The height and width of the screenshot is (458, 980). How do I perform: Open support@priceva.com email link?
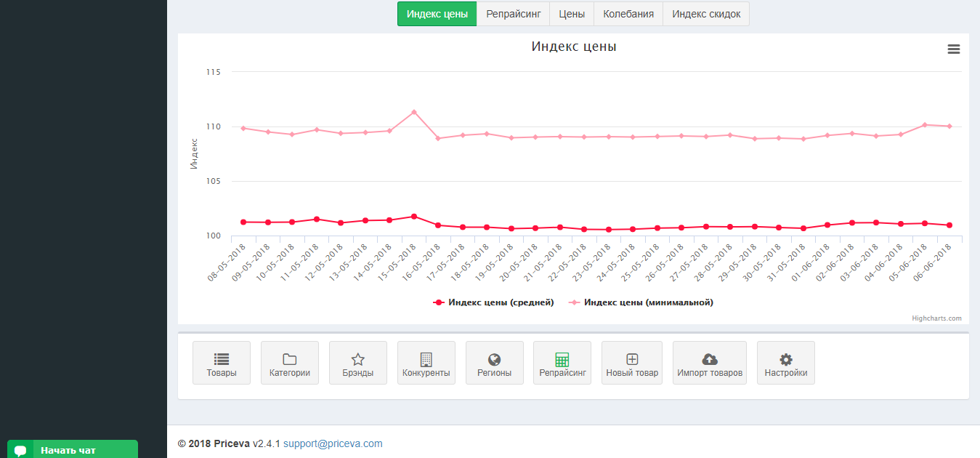click(333, 443)
